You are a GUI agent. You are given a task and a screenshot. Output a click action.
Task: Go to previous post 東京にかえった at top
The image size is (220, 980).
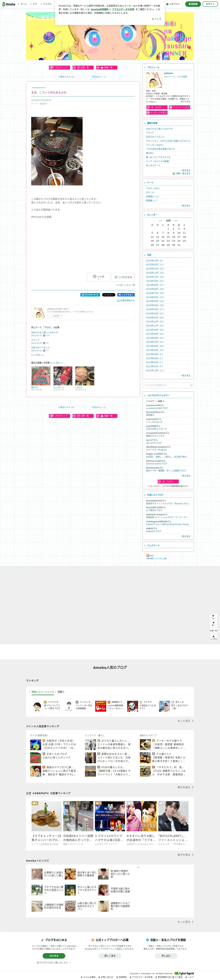coord(66,77)
